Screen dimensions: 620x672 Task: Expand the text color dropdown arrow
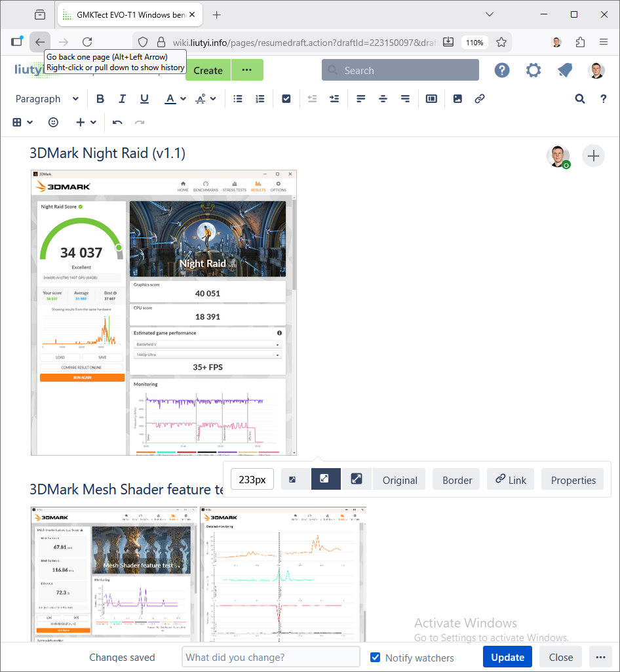click(183, 99)
